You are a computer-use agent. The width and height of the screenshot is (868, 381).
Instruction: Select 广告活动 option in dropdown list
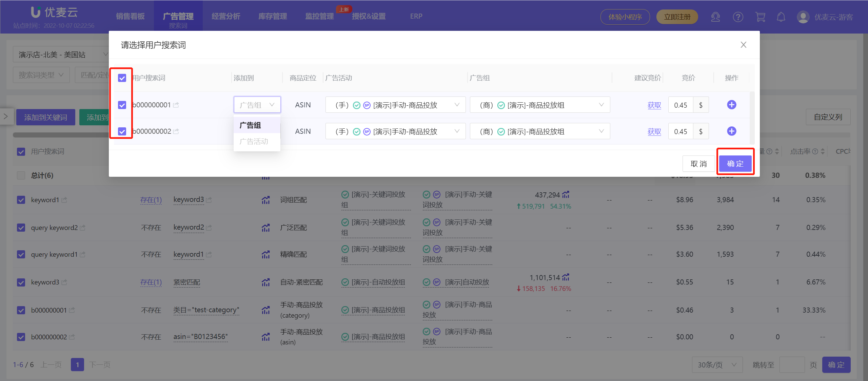coord(257,142)
